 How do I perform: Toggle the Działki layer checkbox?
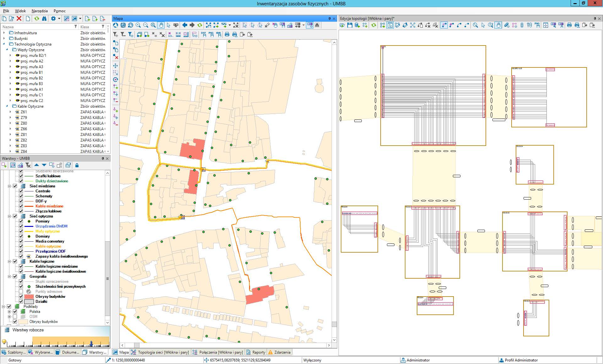pyautogui.click(x=21, y=302)
